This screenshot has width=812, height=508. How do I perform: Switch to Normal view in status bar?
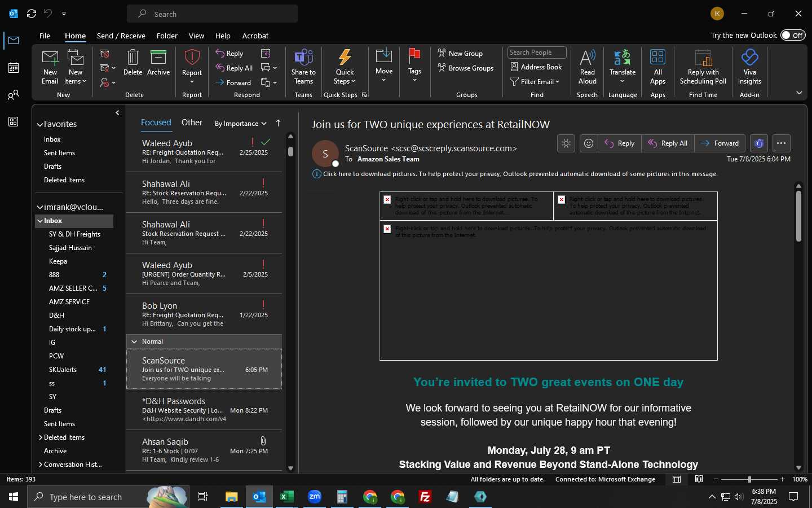[x=677, y=479]
